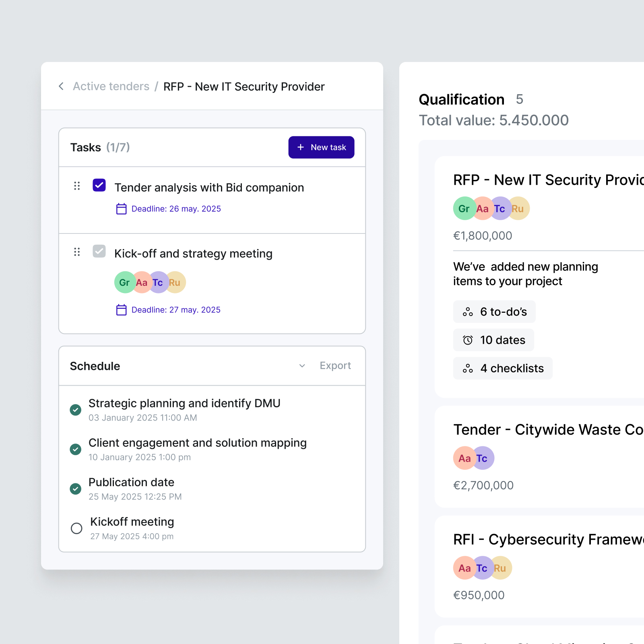The image size is (644, 644).
Task: Open Strategic planning and identify DMU item
Action: point(184,403)
